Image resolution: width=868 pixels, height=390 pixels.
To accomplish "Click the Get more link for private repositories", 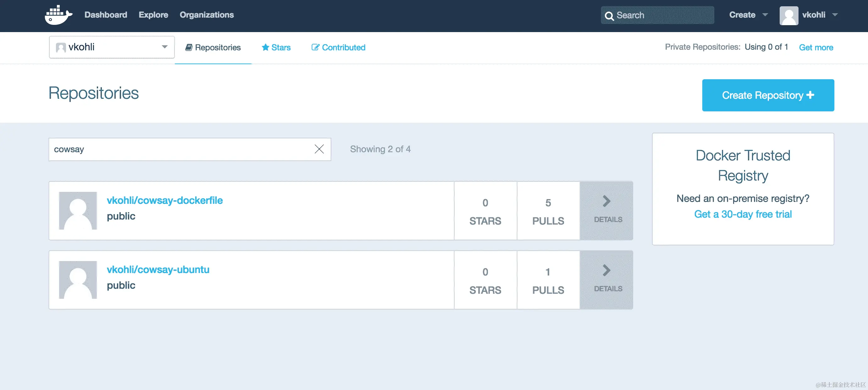I will click(816, 47).
